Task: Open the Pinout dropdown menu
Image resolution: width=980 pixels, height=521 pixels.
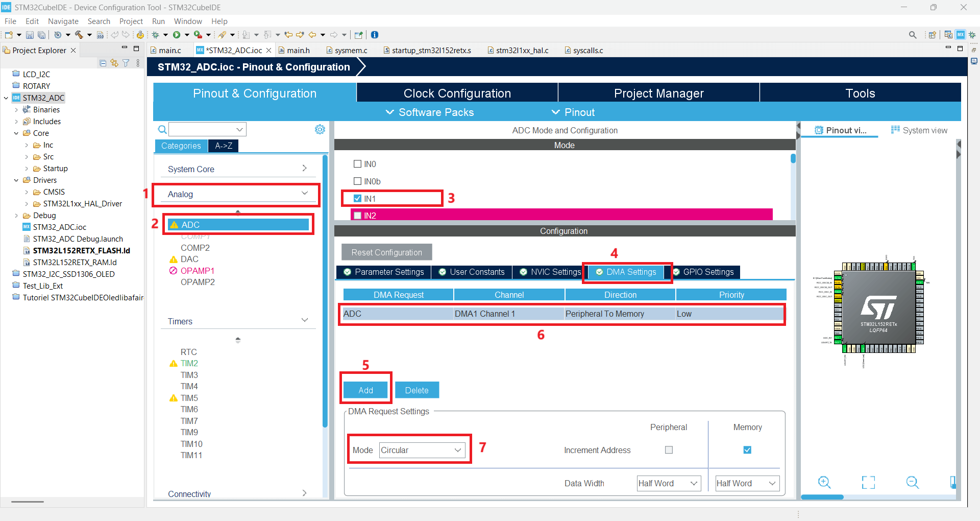Action: 573,112
